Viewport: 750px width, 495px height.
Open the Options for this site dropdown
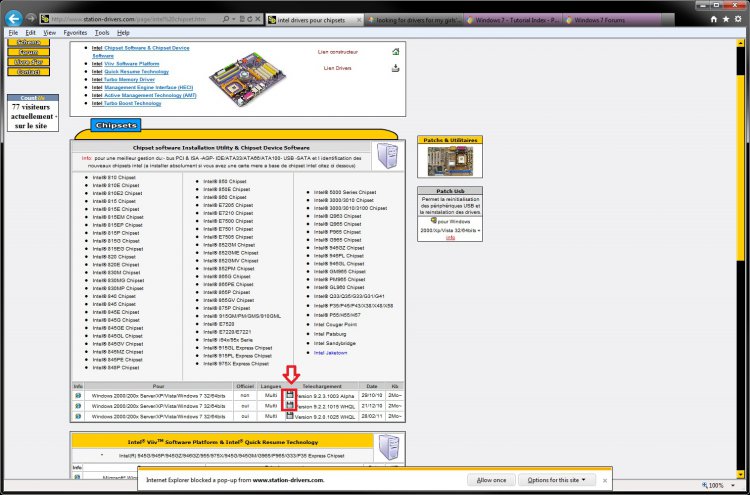tap(557, 480)
